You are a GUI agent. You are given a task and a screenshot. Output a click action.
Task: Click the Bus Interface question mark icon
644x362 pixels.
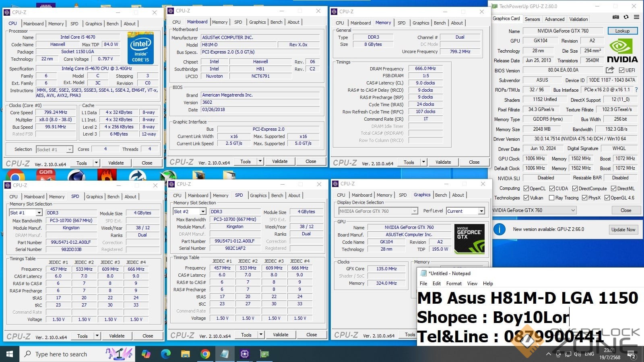(636, 90)
